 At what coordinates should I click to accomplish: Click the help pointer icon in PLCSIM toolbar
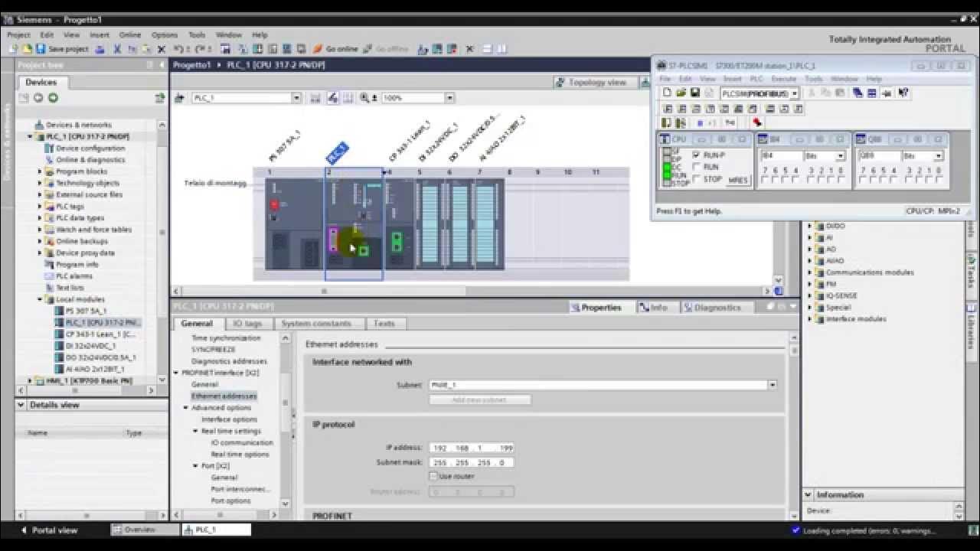pos(903,93)
